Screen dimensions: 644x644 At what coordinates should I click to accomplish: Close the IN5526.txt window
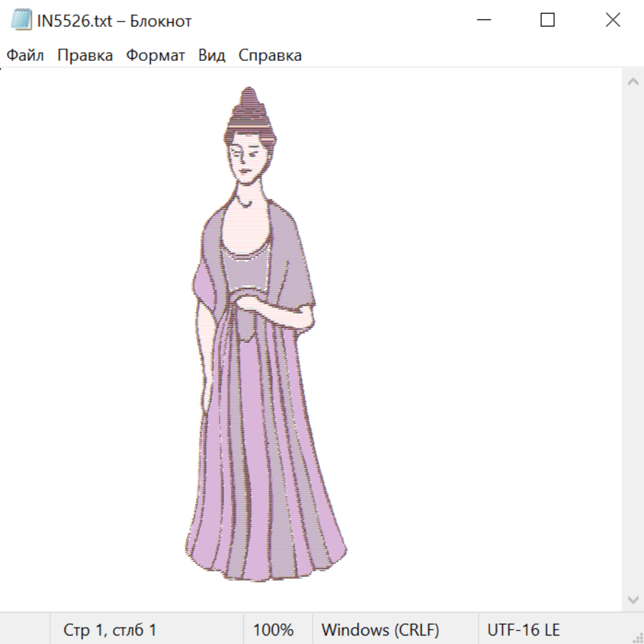[x=613, y=21]
